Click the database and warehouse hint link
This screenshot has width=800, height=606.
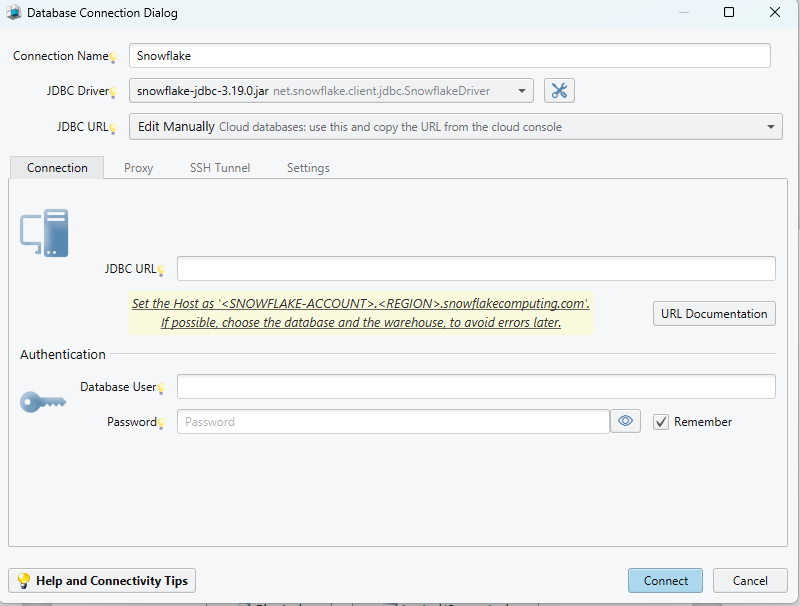[x=361, y=323]
